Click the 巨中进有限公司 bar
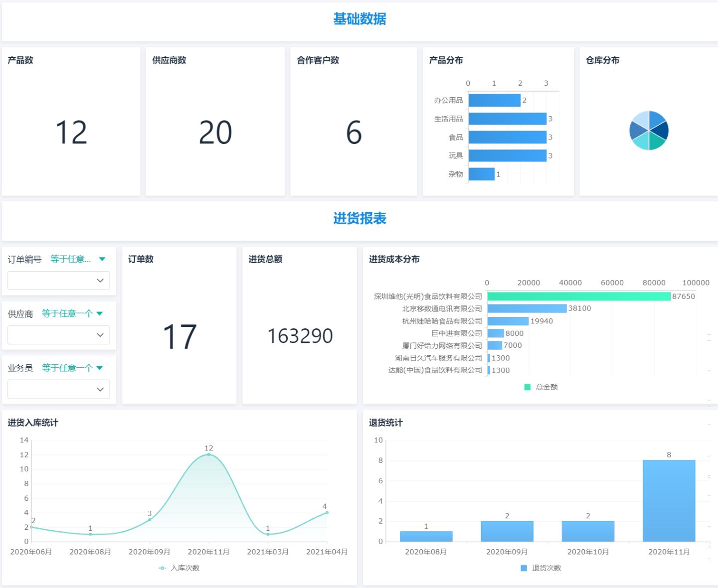The image size is (718, 588). [496, 333]
